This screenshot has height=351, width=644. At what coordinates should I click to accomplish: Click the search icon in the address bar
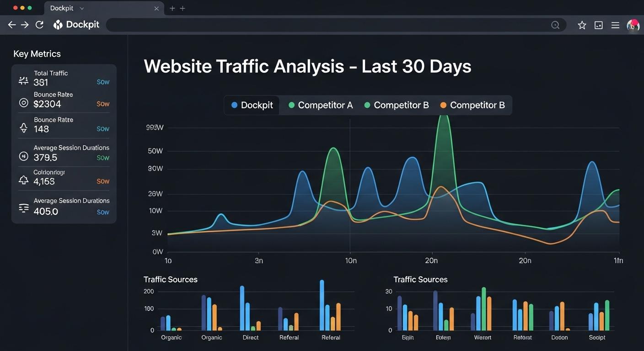555,25
